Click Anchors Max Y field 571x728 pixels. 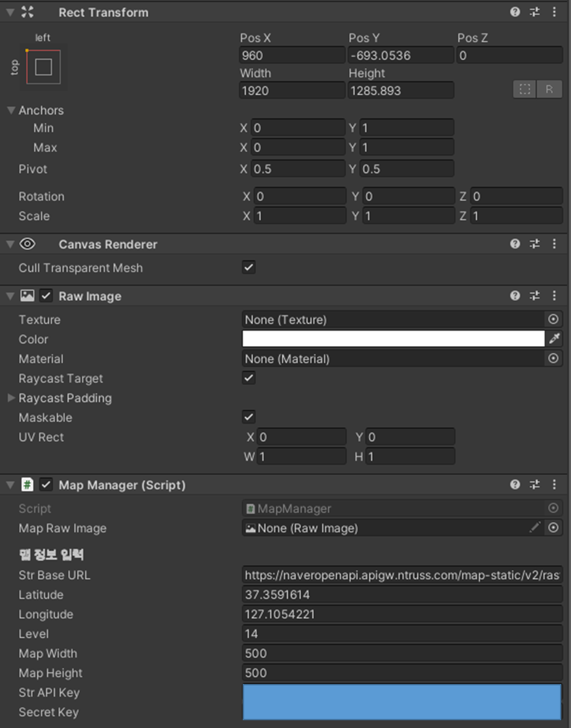pyautogui.click(x=407, y=147)
